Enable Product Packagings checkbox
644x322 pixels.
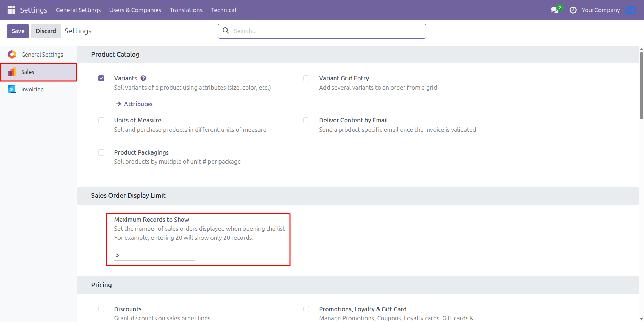(x=101, y=152)
